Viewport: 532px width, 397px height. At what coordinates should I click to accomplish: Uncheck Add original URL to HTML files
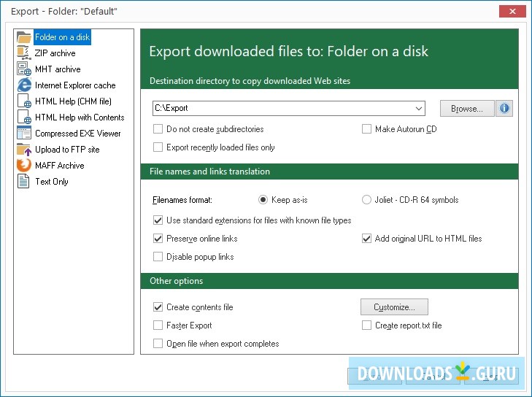(x=366, y=239)
